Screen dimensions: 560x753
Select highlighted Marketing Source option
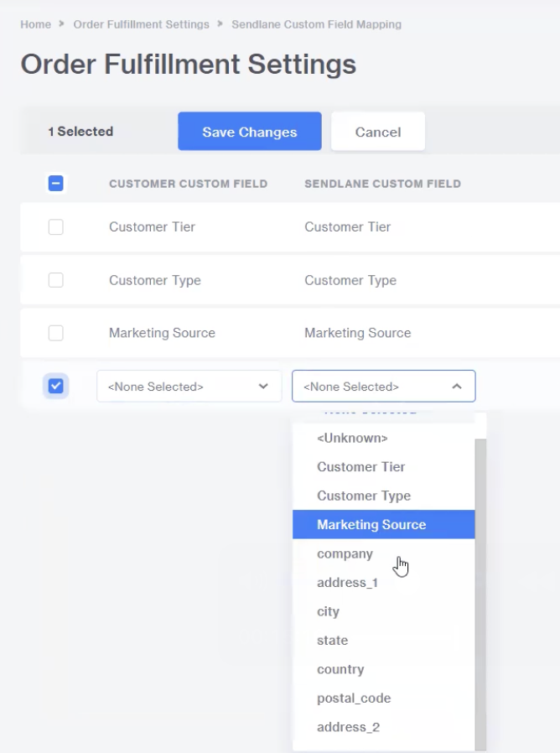384,524
